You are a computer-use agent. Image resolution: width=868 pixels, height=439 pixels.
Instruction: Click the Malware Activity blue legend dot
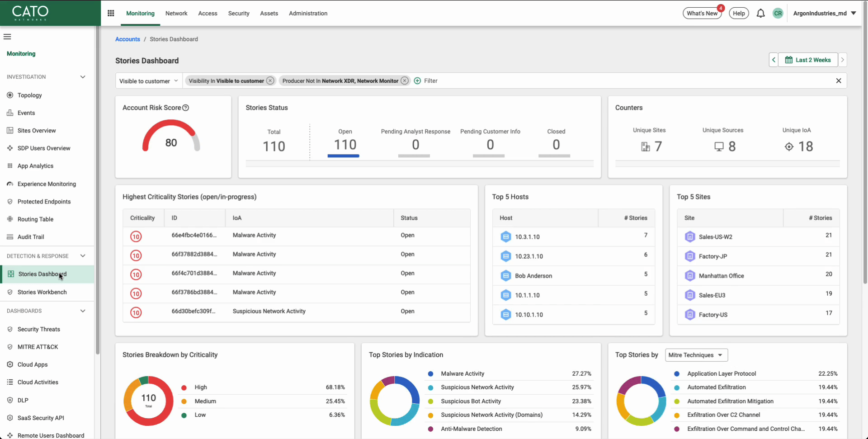pyautogui.click(x=430, y=374)
